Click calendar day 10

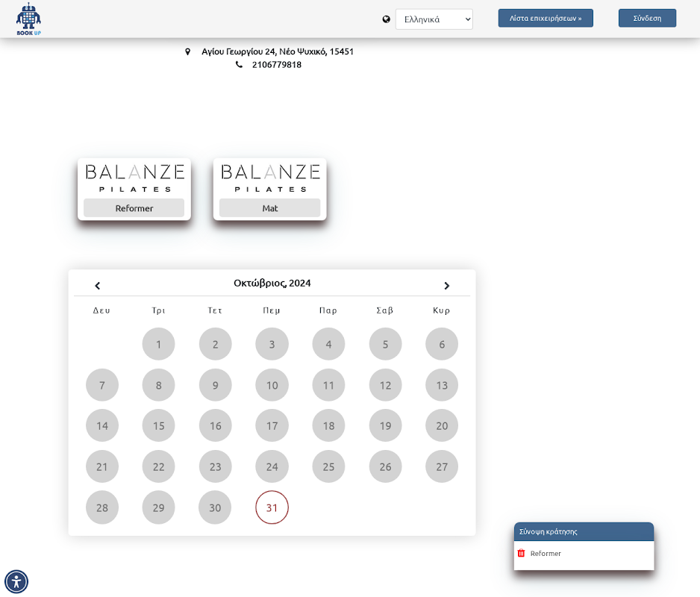(272, 385)
